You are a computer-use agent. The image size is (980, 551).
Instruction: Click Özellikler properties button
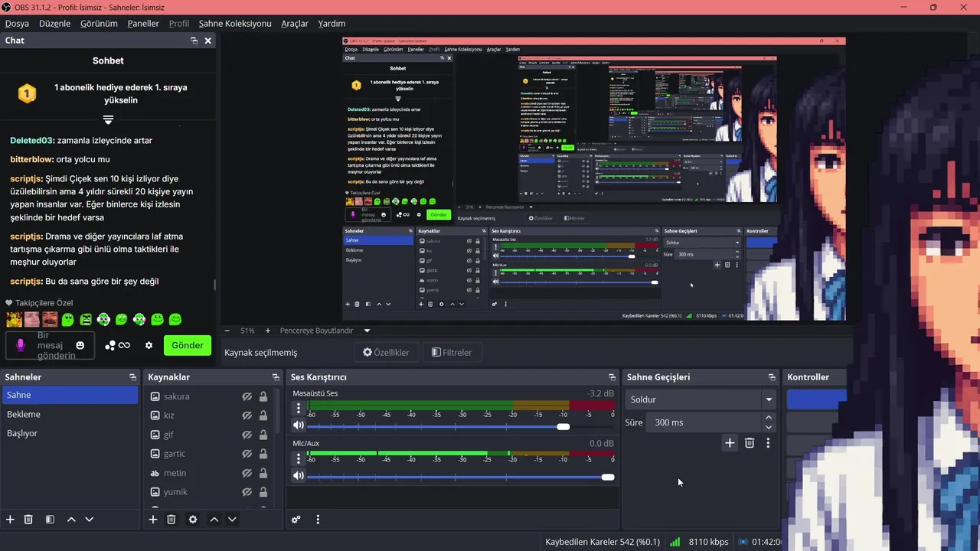point(386,353)
